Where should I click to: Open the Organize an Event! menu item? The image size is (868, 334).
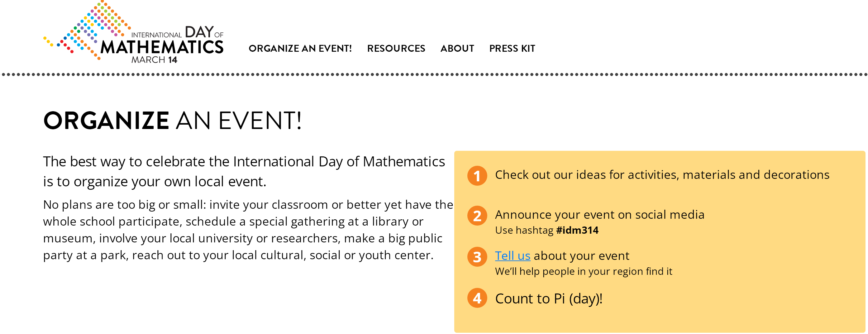300,49
